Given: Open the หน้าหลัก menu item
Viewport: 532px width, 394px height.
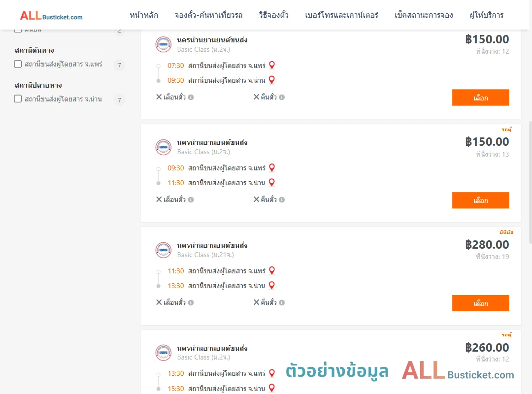Looking at the screenshot, I should pos(144,15).
